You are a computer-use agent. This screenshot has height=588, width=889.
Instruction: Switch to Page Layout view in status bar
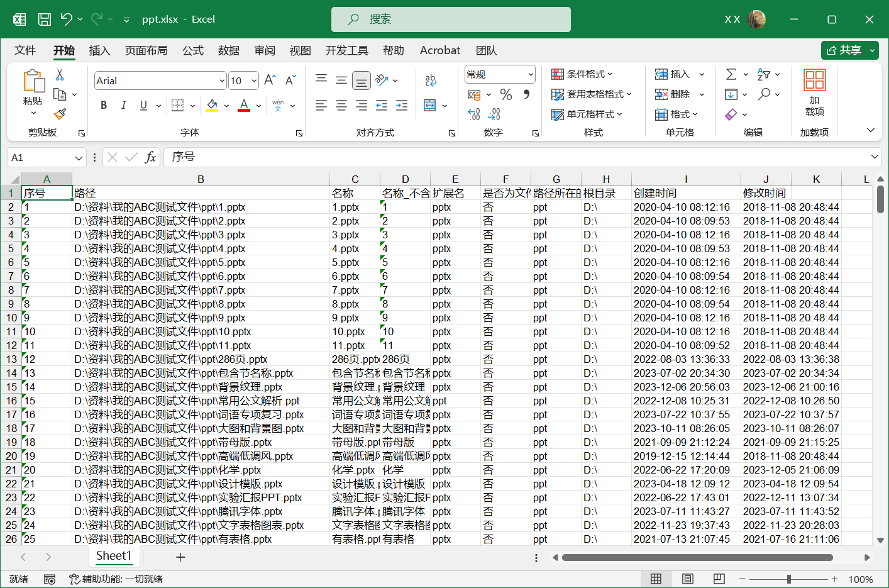point(687,579)
